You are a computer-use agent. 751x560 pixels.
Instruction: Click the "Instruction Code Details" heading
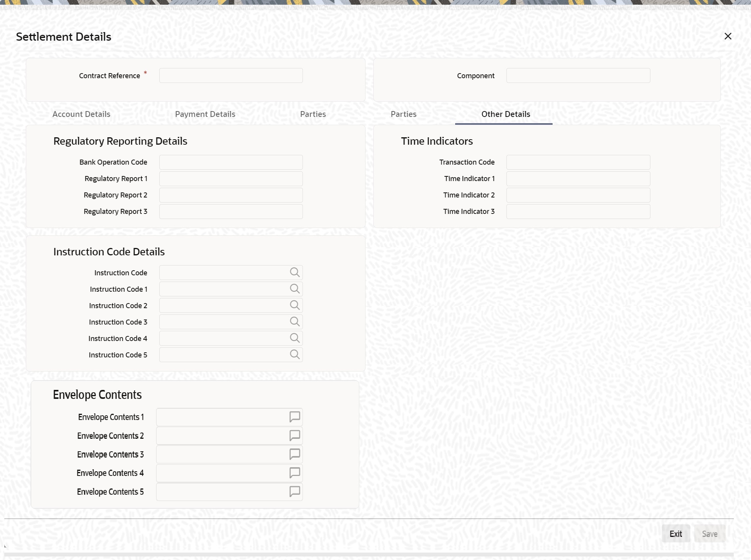point(109,252)
